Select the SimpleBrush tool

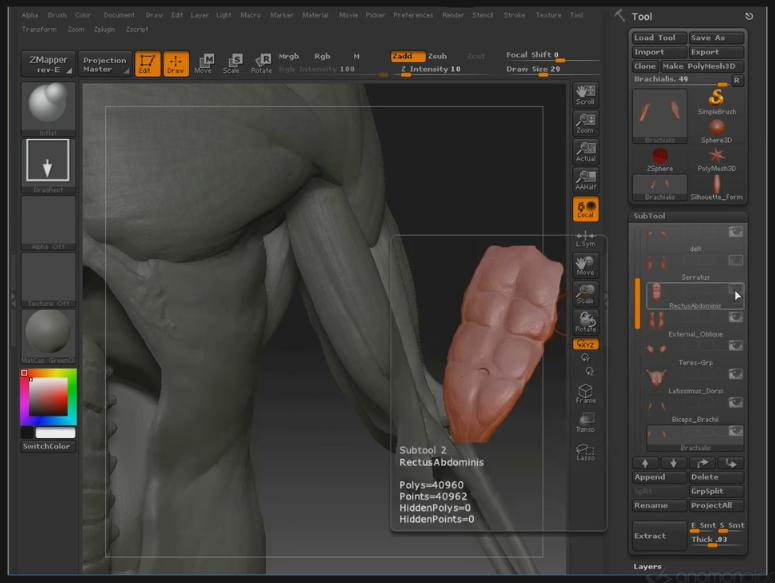[716, 102]
